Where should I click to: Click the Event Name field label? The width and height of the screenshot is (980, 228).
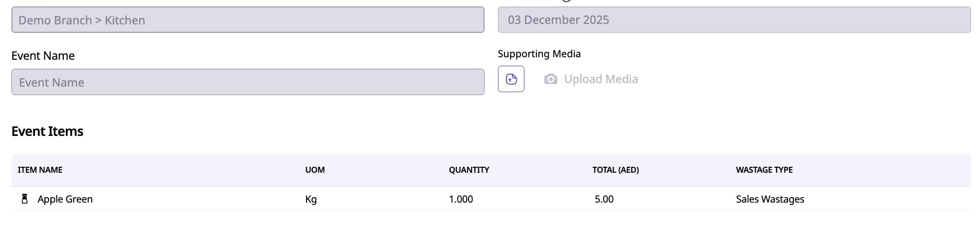tap(43, 56)
